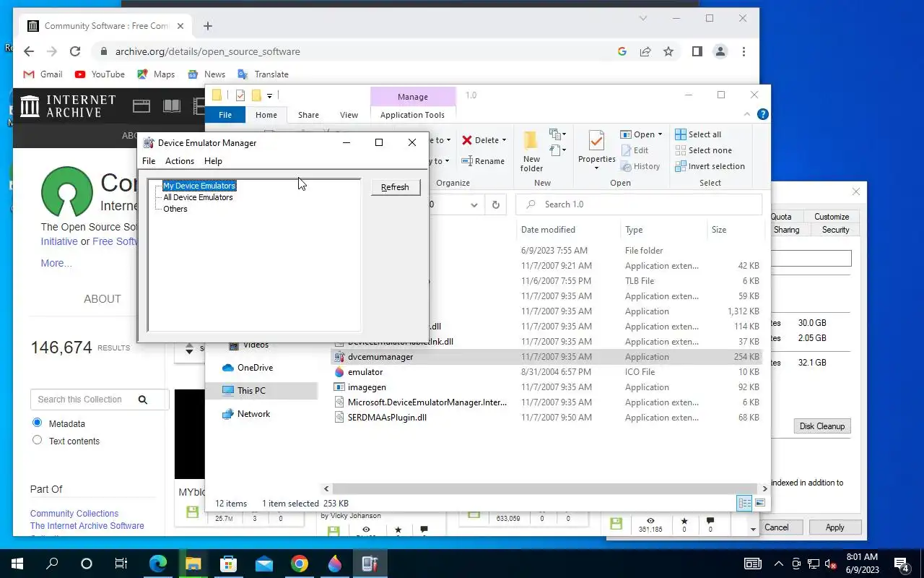Open Chrome profile icon
This screenshot has width=924, height=578.
pyautogui.click(x=720, y=51)
